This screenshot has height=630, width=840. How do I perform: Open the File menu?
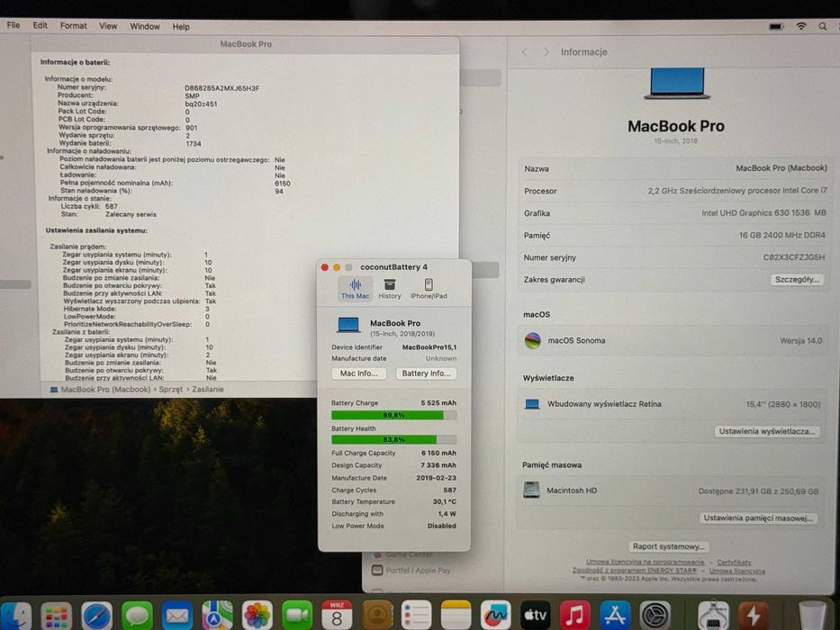pyautogui.click(x=14, y=25)
